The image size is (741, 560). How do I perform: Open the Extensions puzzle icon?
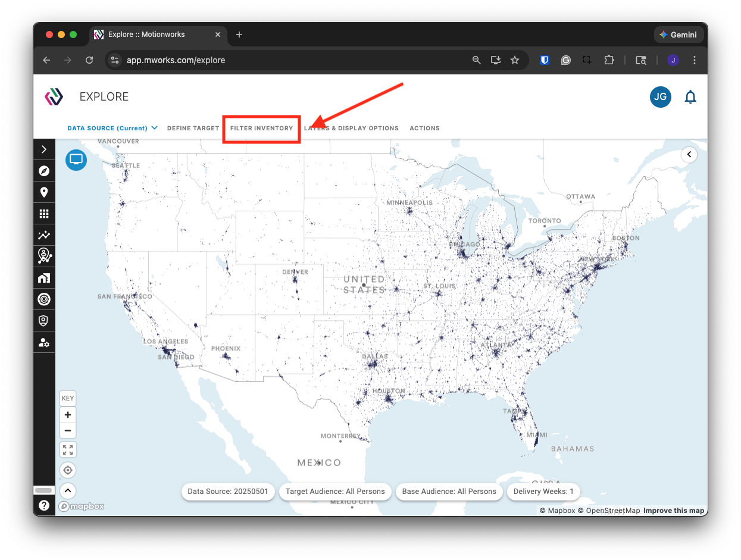pyautogui.click(x=608, y=60)
